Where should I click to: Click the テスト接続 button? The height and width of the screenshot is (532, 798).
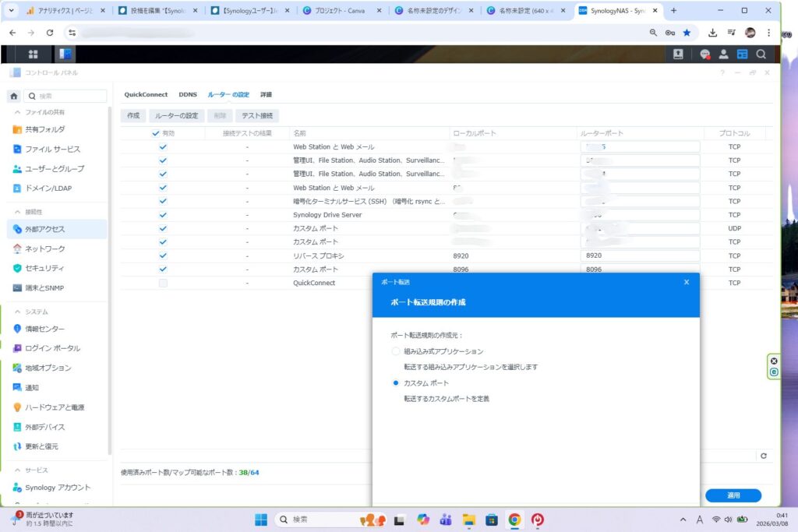pyautogui.click(x=256, y=115)
